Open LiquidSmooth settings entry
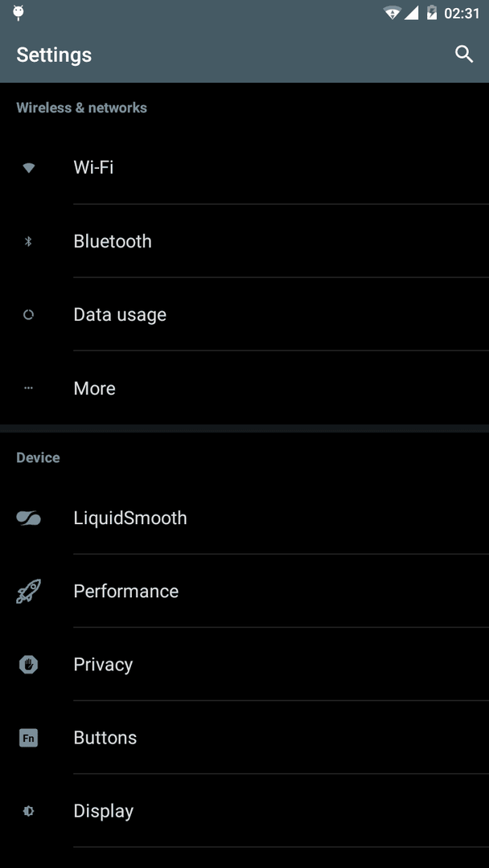The width and height of the screenshot is (489, 868). (x=244, y=518)
